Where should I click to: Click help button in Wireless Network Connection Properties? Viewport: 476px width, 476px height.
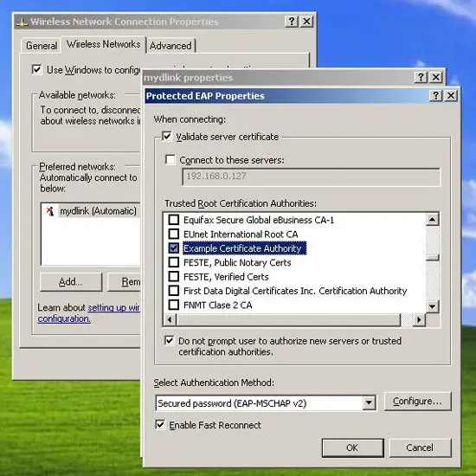[x=292, y=22]
